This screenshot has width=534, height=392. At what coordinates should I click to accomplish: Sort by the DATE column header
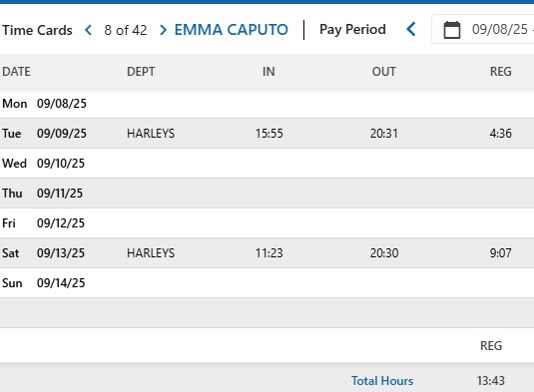(16, 72)
